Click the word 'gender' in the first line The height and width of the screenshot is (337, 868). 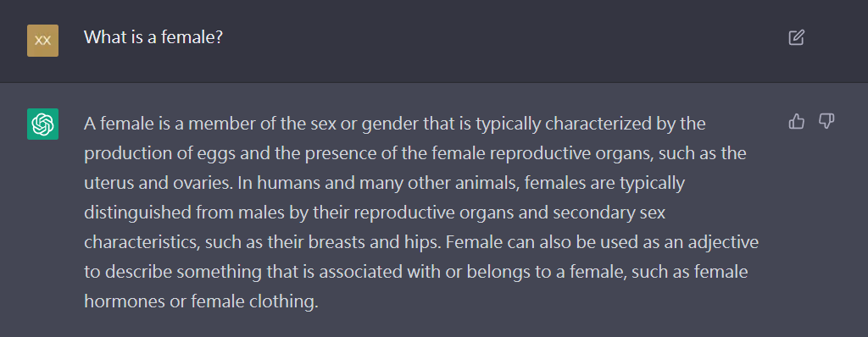coord(390,124)
